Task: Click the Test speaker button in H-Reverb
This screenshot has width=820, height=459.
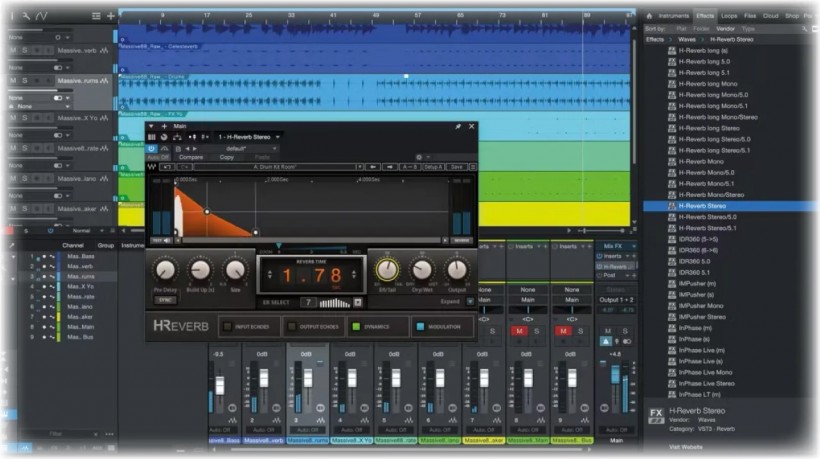Action: (162, 240)
